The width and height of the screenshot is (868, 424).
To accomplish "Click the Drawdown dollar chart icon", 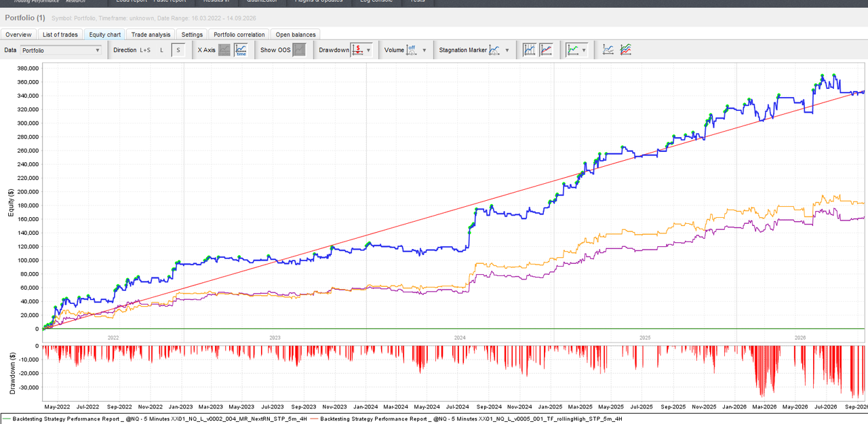I will click(357, 50).
